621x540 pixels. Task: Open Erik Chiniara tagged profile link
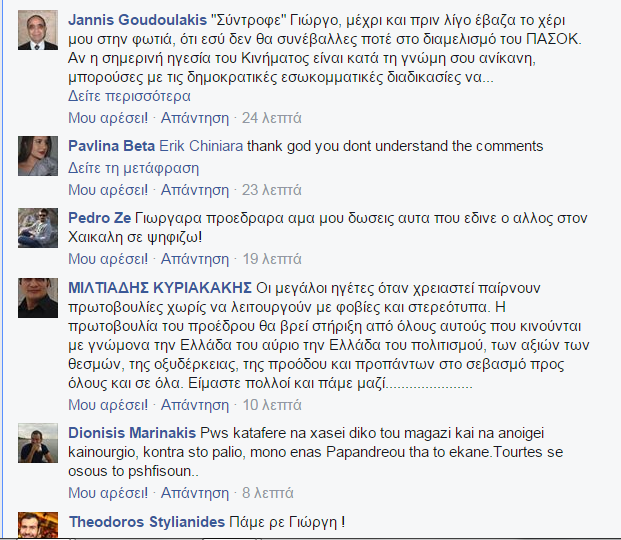point(201,146)
